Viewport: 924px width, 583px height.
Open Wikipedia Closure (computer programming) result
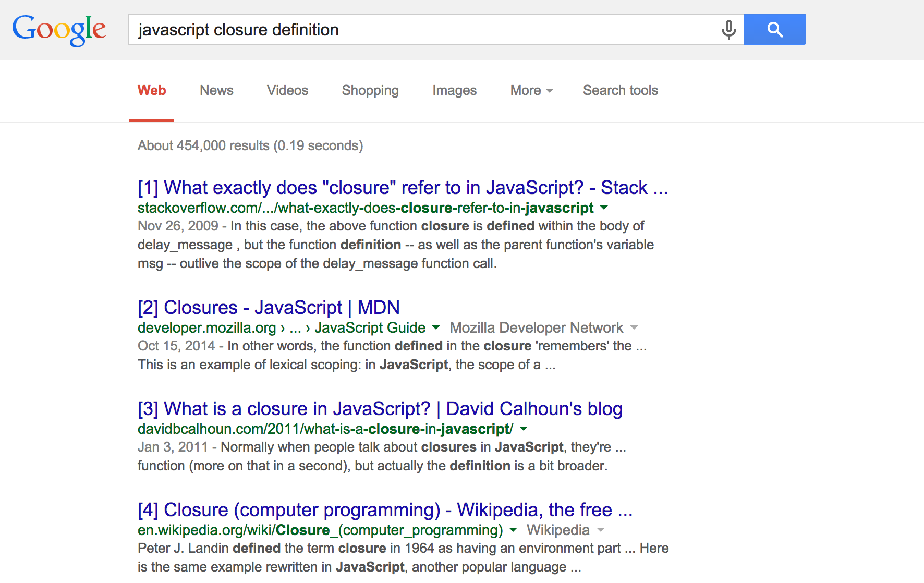[x=385, y=509]
